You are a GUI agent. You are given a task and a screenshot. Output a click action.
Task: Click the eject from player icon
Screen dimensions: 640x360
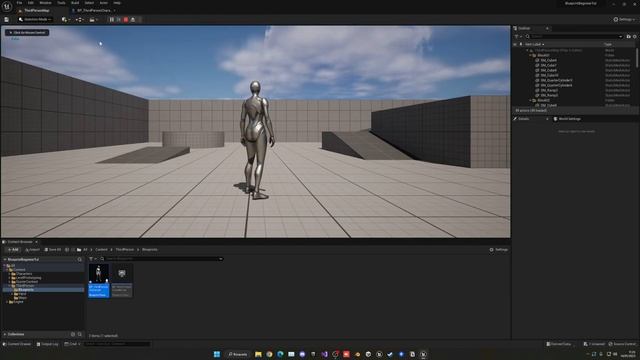coord(133,20)
